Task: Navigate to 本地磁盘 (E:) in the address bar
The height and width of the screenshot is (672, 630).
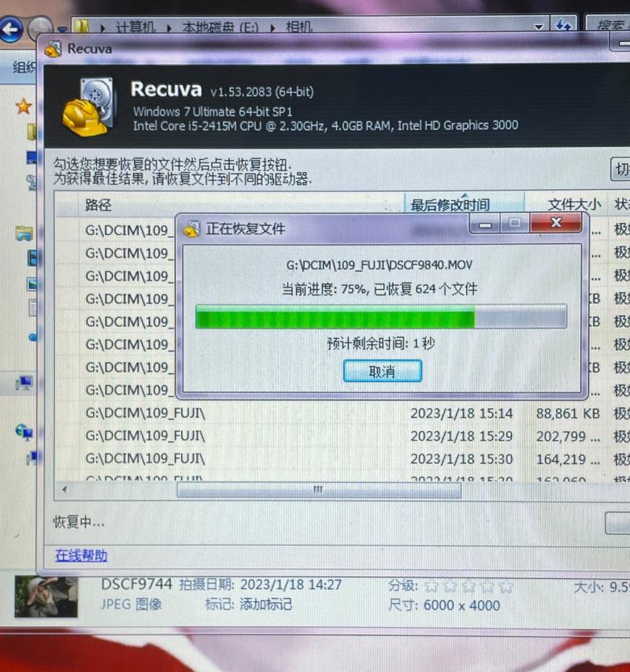Action: [x=220, y=28]
